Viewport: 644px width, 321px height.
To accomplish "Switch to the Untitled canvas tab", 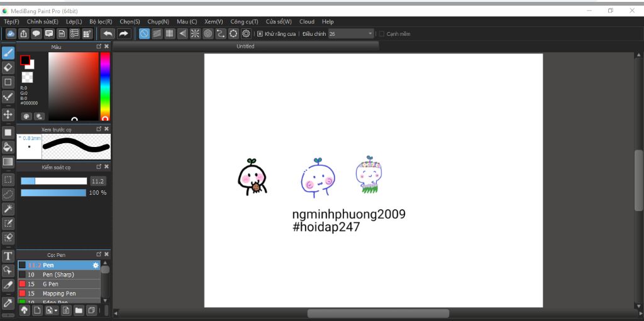I will coord(246,46).
